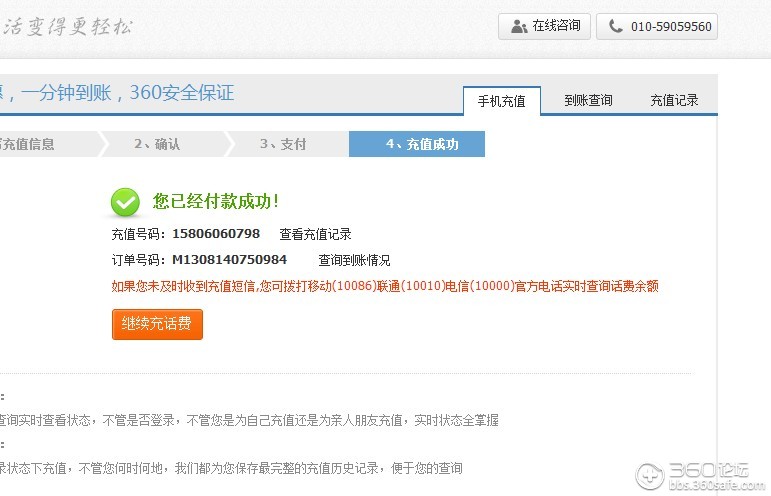
Task: Click the green checkmark success icon
Action: (x=125, y=202)
